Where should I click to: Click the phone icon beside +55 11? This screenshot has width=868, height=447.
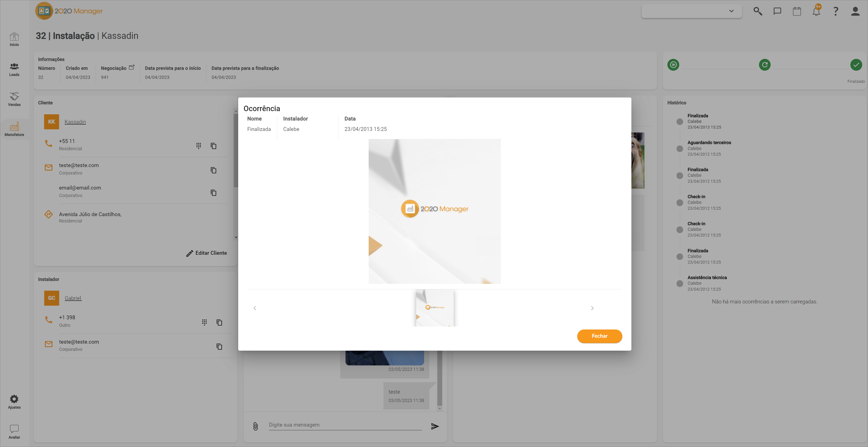point(48,143)
